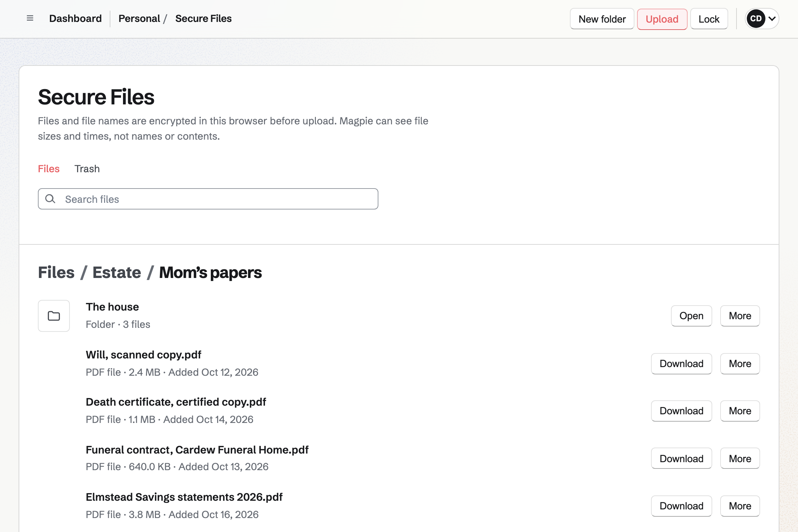Open The house folder
Viewport: 798px width, 532px height.
point(691,316)
